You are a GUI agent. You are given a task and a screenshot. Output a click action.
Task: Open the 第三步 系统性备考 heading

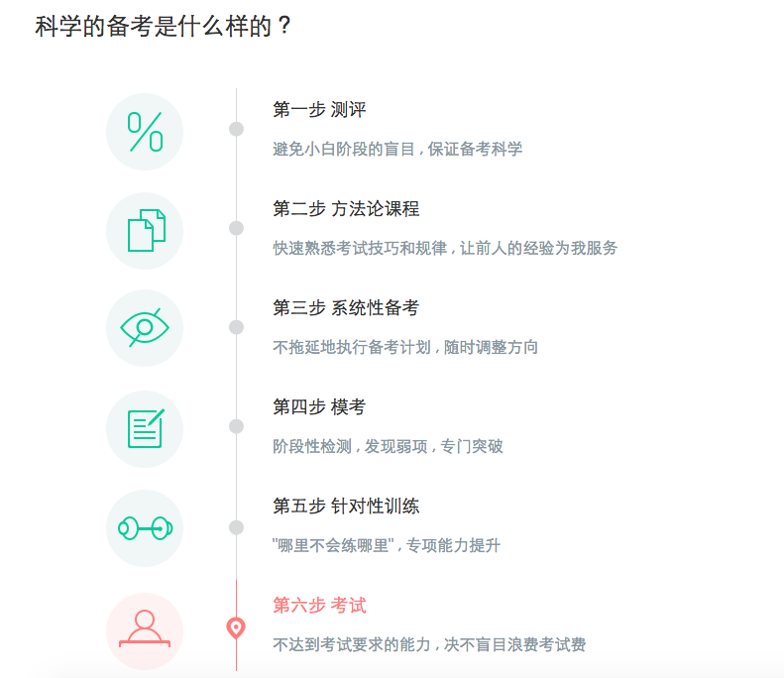pyautogui.click(x=346, y=307)
